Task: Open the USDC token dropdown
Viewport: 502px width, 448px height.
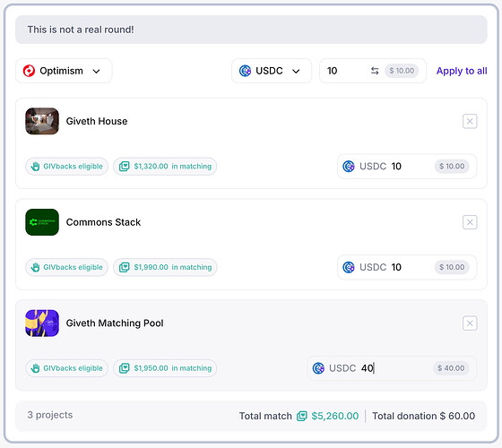Action: (272, 71)
